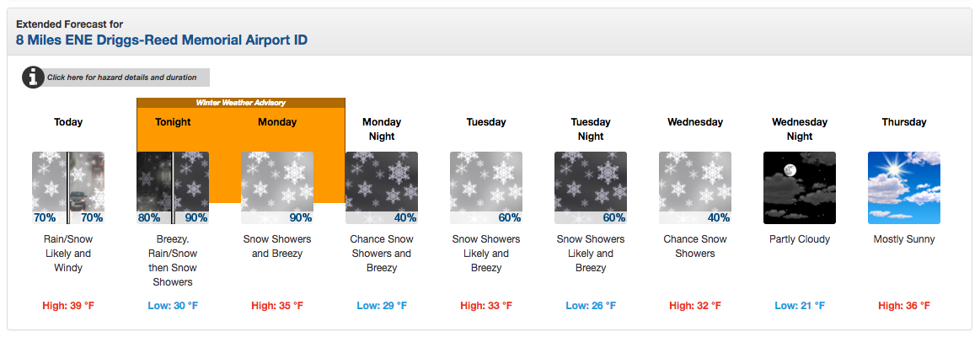Select Thursday's mostly sunny icon
Viewport: 980px width, 337px height.
click(904, 188)
